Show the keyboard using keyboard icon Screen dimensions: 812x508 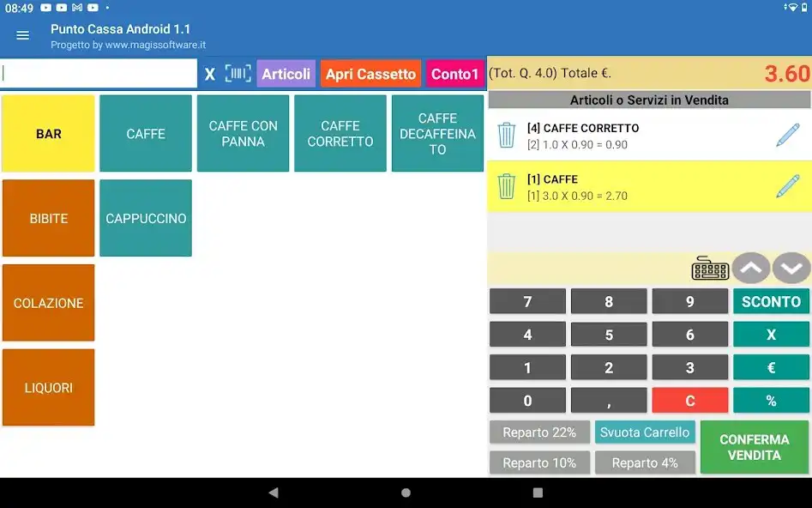point(710,268)
